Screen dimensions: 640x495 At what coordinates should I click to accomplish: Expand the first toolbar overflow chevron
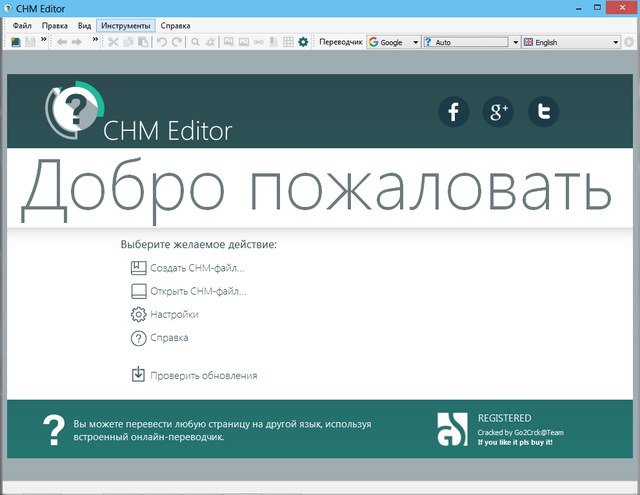(x=44, y=41)
